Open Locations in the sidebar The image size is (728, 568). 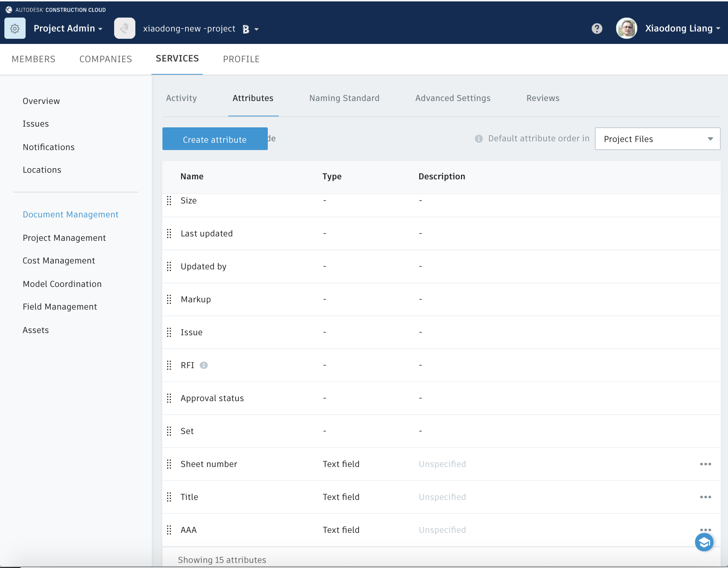(42, 170)
